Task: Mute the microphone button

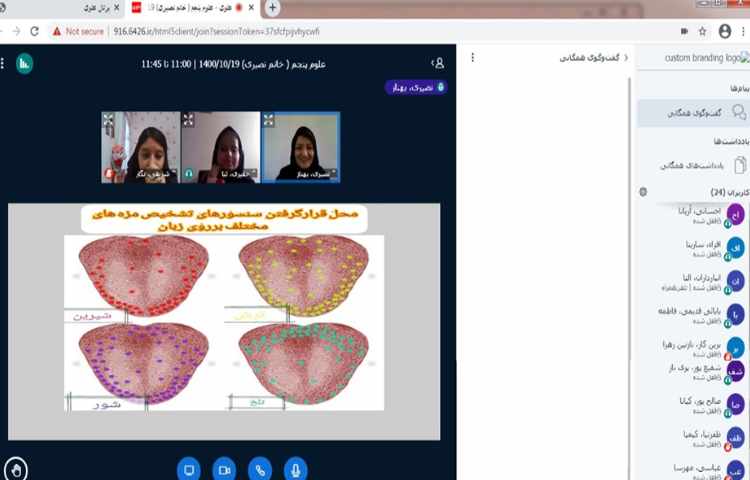Action: [x=296, y=470]
